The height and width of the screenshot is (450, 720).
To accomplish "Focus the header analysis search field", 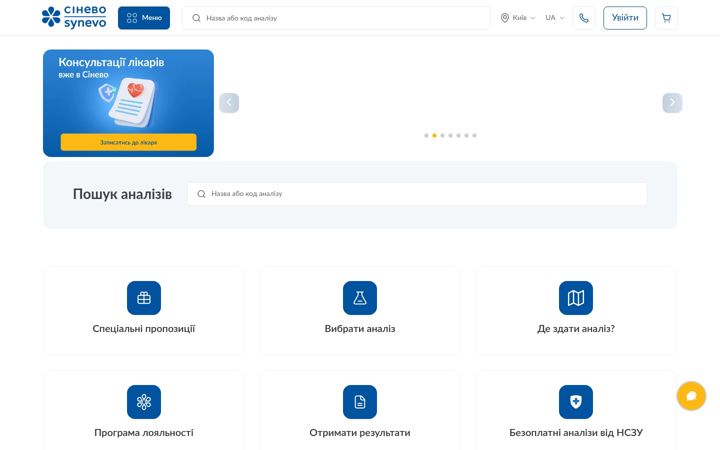I will pyautogui.click(x=336, y=18).
